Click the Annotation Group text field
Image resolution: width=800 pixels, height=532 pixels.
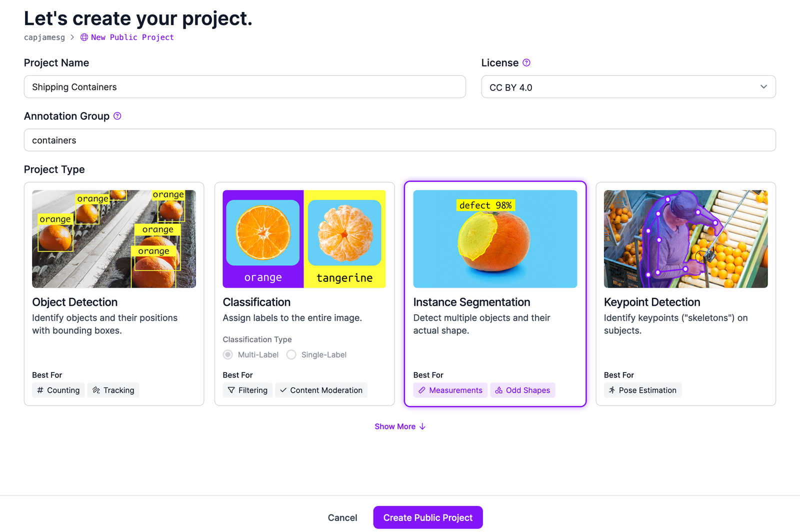point(400,140)
